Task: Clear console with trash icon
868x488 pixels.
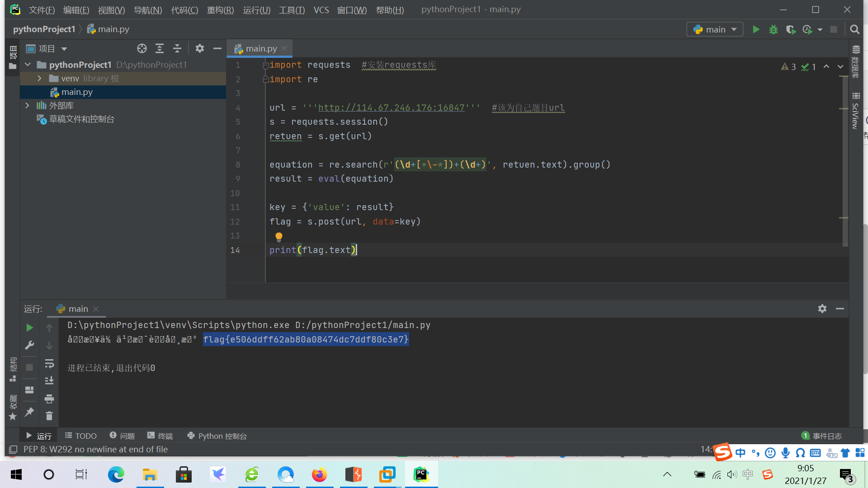Action: point(49,416)
